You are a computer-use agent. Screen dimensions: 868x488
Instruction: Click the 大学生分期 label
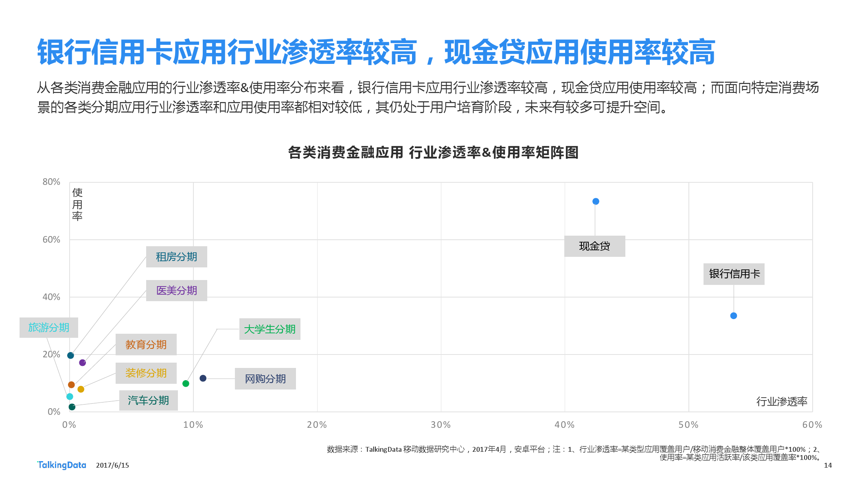(270, 329)
